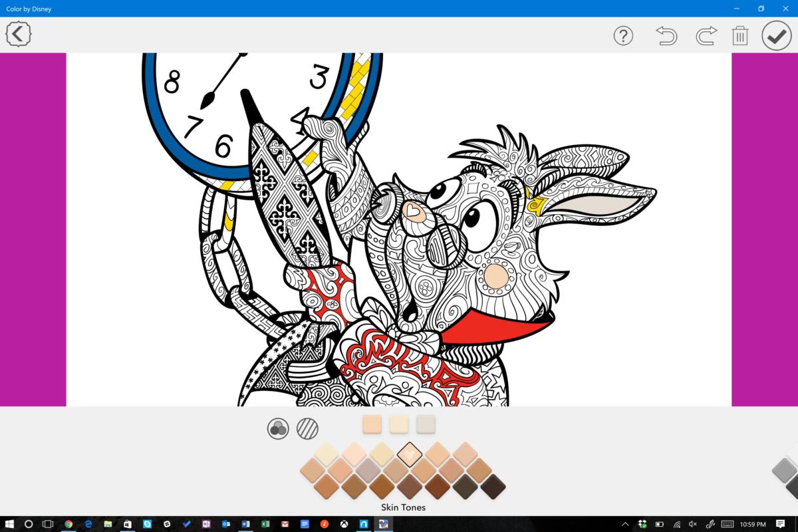Launch Microsoft Edge from taskbar
The height and width of the screenshot is (532, 798).
click(88, 524)
